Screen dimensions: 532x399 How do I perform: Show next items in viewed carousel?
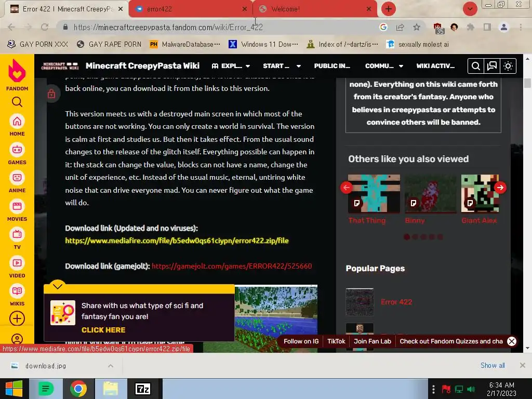pyautogui.click(x=500, y=188)
